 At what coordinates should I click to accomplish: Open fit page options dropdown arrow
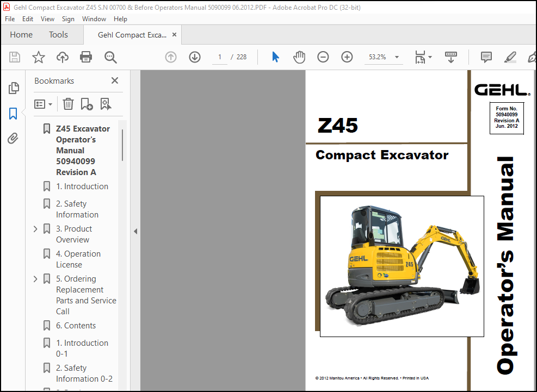(x=430, y=57)
